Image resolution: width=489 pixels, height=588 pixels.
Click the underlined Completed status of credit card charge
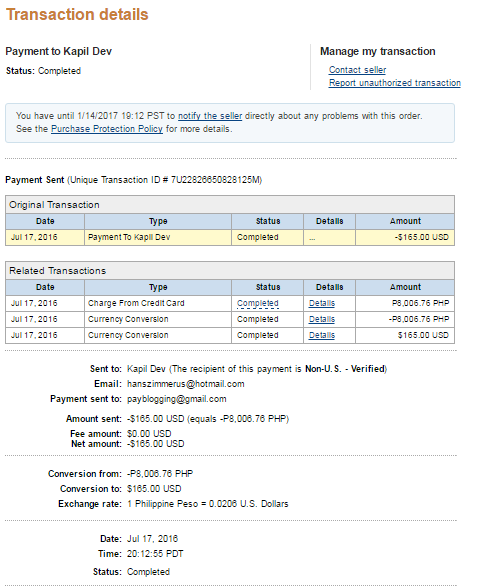(x=258, y=303)
